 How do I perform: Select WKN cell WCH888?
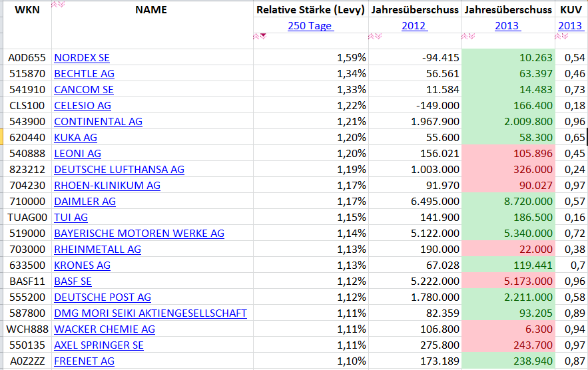click(27, 329)
